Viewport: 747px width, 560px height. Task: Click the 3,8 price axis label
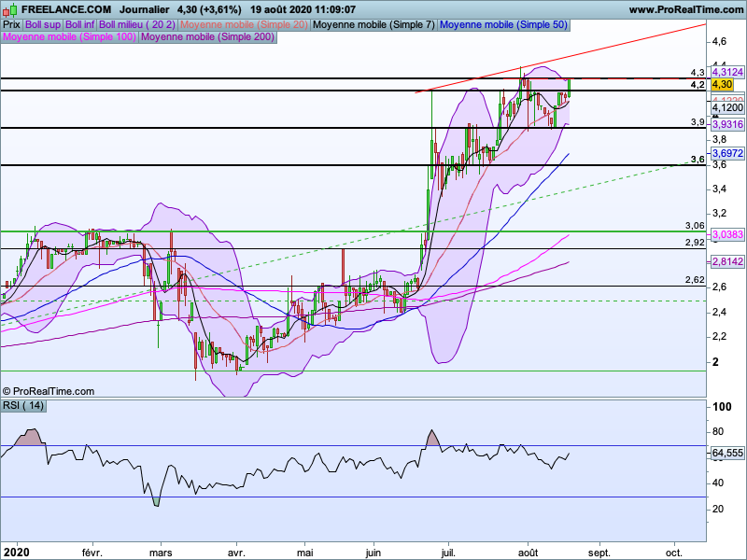pos(719,139)
